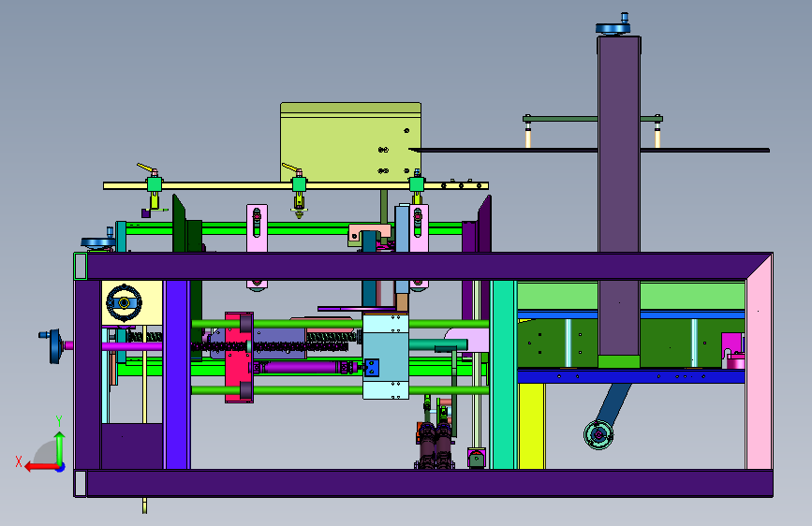Pick the yellow-green box cover

(350, 142)
